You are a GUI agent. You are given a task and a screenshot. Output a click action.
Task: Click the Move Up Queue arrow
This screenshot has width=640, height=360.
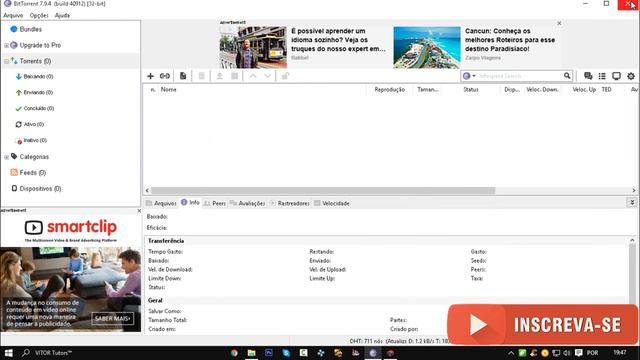pyautogui.click(x=253, y=76)
